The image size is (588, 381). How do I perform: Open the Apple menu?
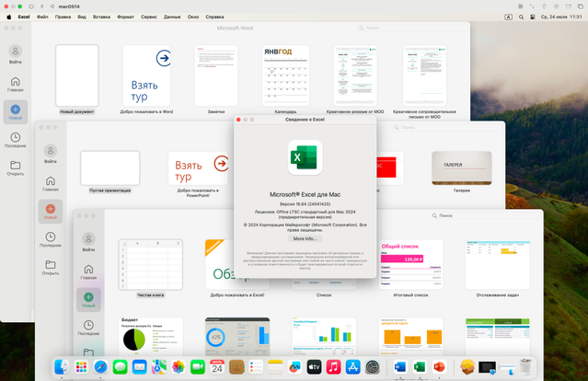[x=9, y=17]
